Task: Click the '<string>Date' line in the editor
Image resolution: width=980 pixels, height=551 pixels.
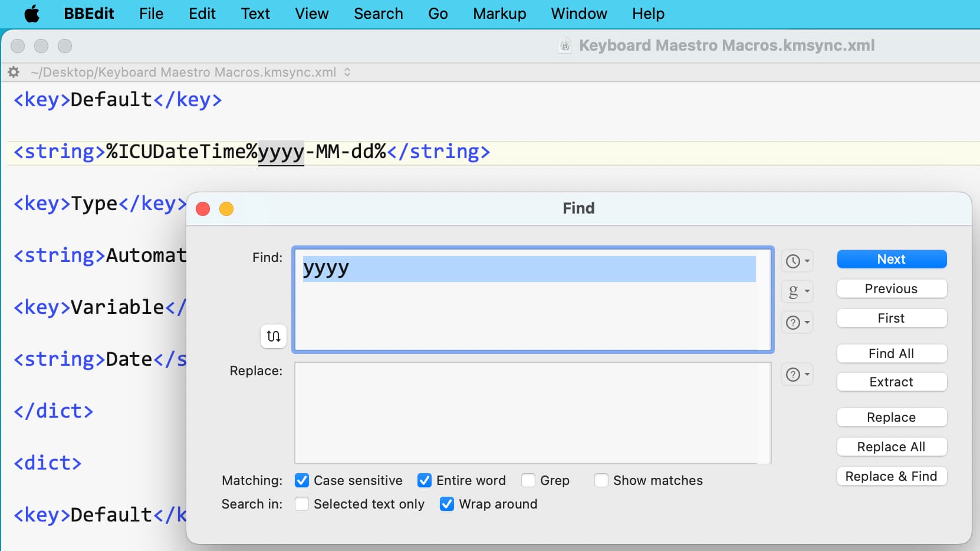Action: click(x=100, y=359)
